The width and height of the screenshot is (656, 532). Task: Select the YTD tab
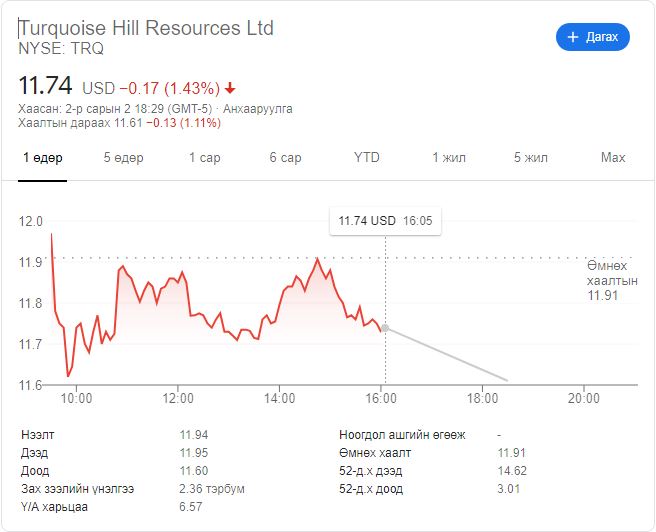pyautogui.click(x=366, y=158)
